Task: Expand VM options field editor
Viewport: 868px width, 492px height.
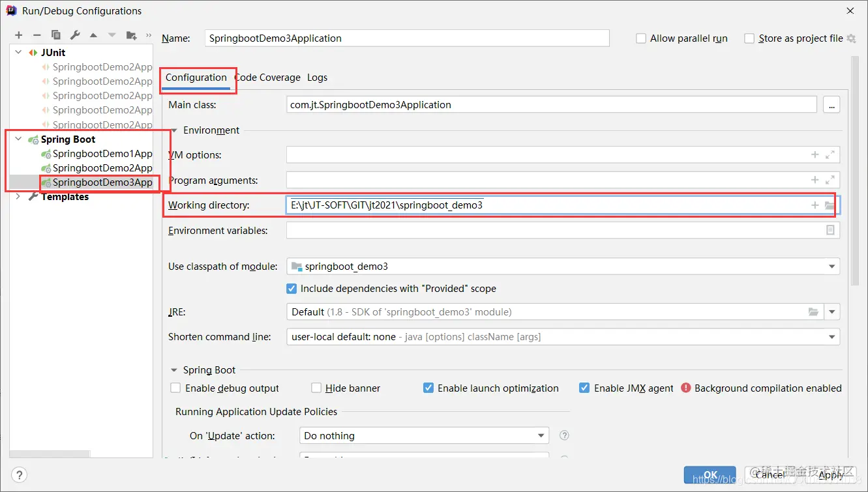Action: (830, 155)
